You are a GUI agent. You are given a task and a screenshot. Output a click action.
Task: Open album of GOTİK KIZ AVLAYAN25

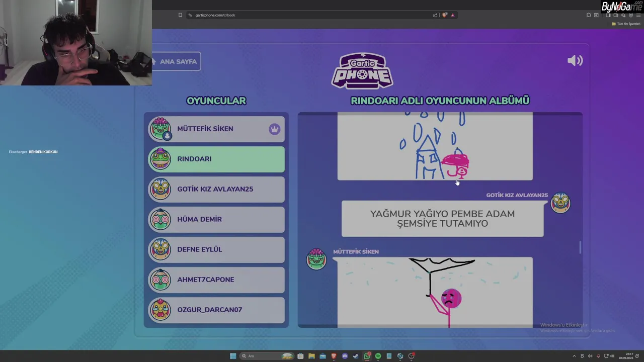(x=216, y=189)
